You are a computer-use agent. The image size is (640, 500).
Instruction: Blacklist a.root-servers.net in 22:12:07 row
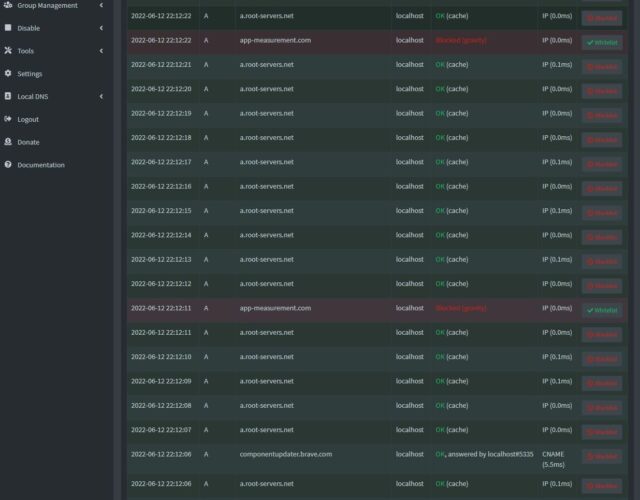602,432
